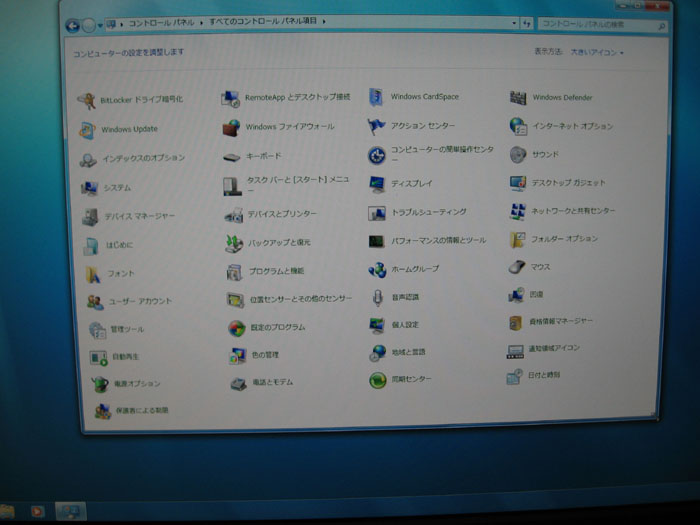The height and width of the screenshot is (525, 700).
Task: Click プログラムと機能 link
Action: [x=276, y=271]
